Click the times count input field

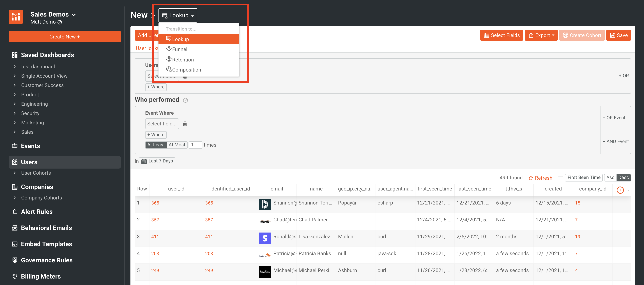click(195, 145)
